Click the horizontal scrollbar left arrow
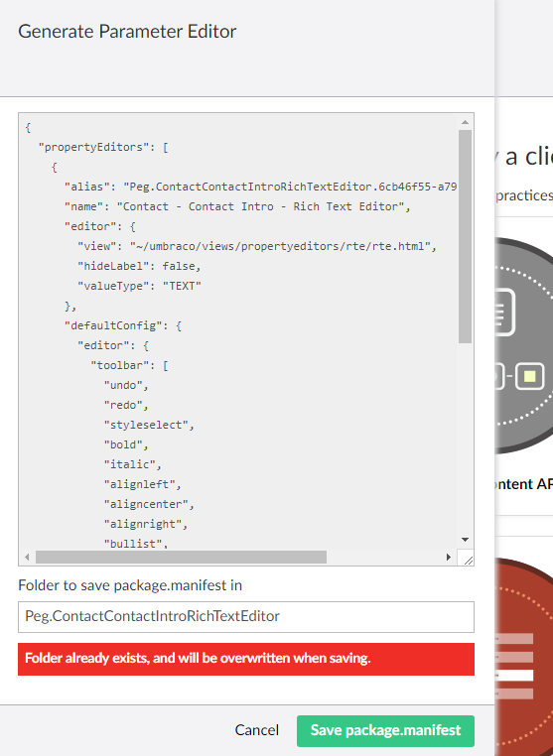 click(x=27, y=558)
